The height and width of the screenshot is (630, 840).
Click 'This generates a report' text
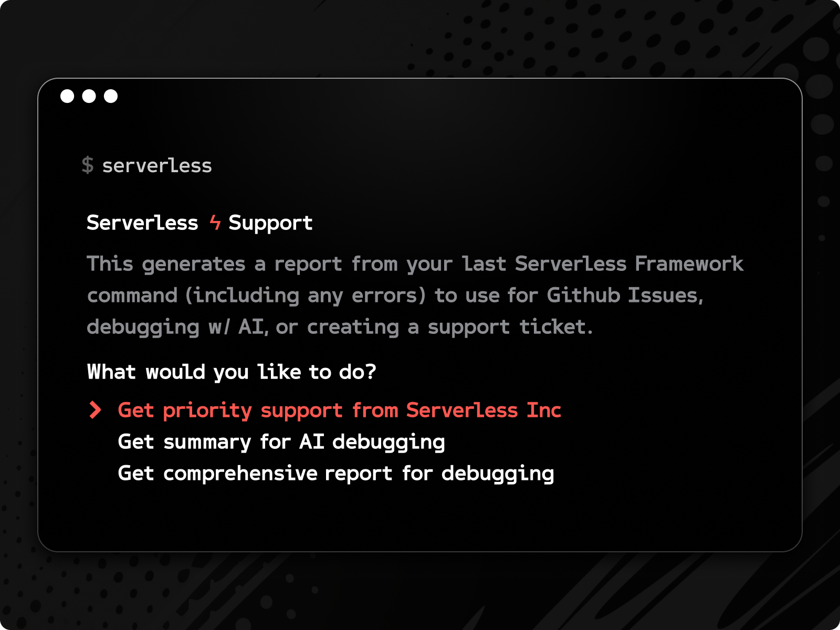pos(214,264)
